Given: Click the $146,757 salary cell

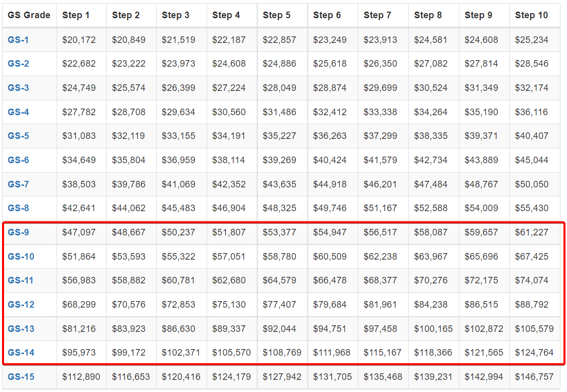Looking at the screenshot, I should point(534,377).
